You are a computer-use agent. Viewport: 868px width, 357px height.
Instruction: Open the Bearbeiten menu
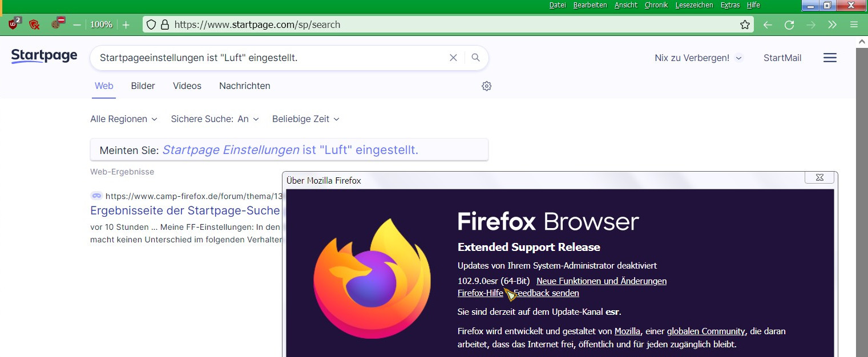590,5
